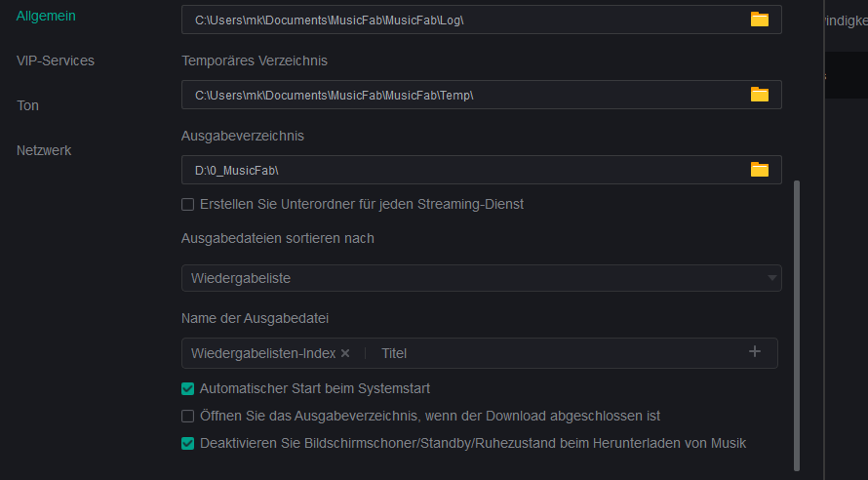This screenshot has height=480, width=868.
Task: Check open Ausgabeverzeichnis after download completes
Action: pos(188,416)
